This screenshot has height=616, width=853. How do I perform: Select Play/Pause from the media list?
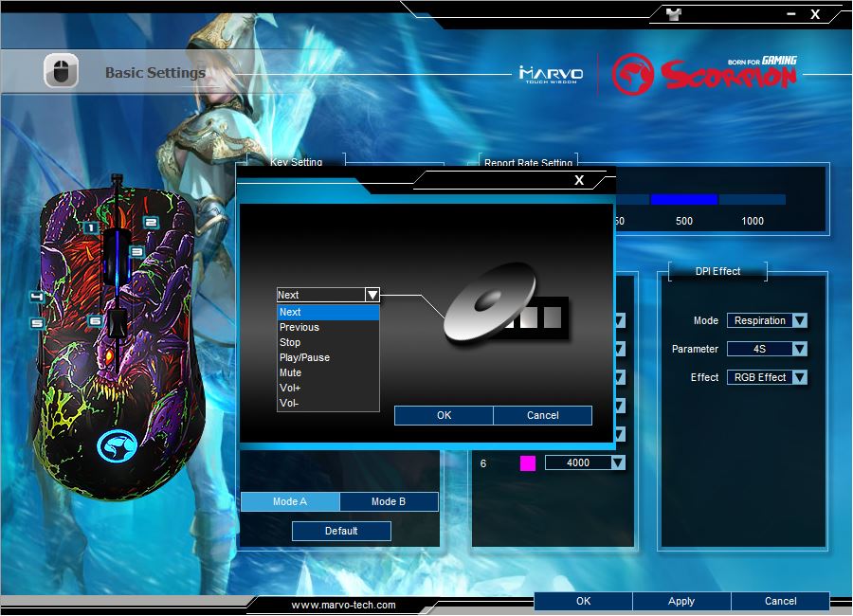304,357
